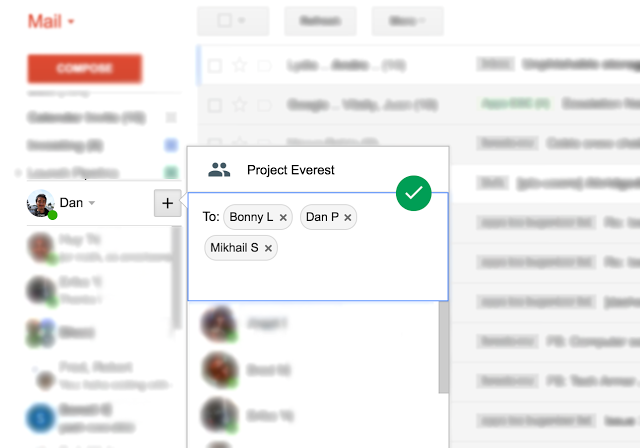Expand Dan's status dropdown arrow
The width and height of the screenshot is (640, 448).
pos(92,203)
